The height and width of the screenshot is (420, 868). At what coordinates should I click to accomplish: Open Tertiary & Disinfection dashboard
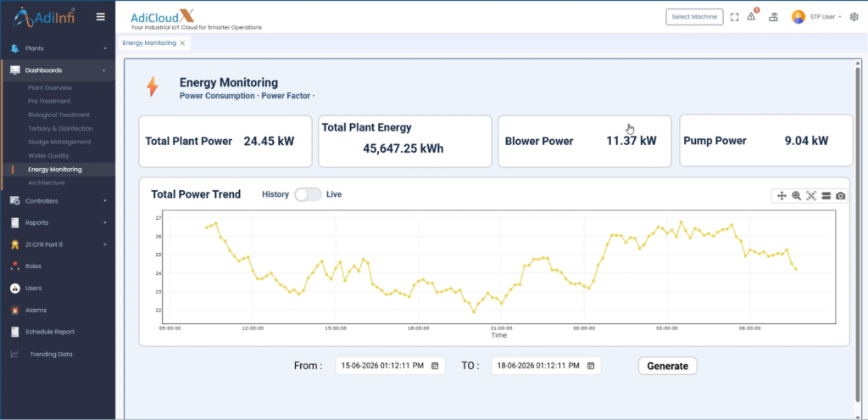60,129
